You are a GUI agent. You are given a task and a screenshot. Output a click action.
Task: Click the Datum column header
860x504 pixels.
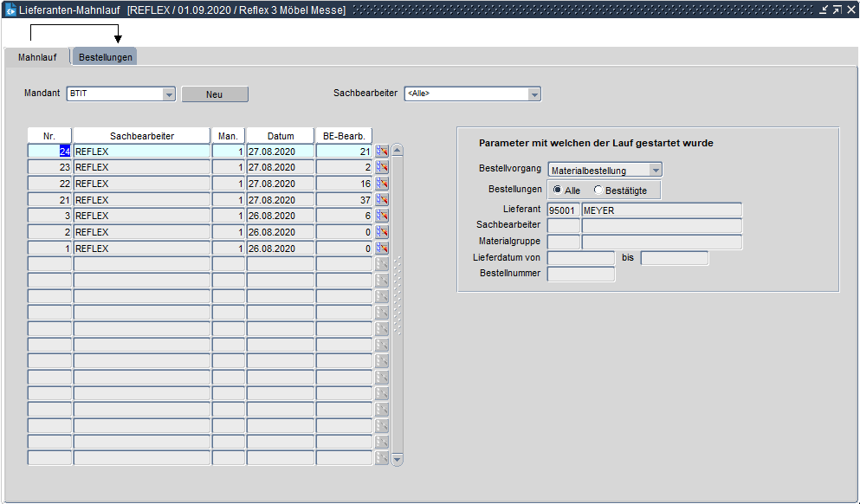(x=280, y=136)
